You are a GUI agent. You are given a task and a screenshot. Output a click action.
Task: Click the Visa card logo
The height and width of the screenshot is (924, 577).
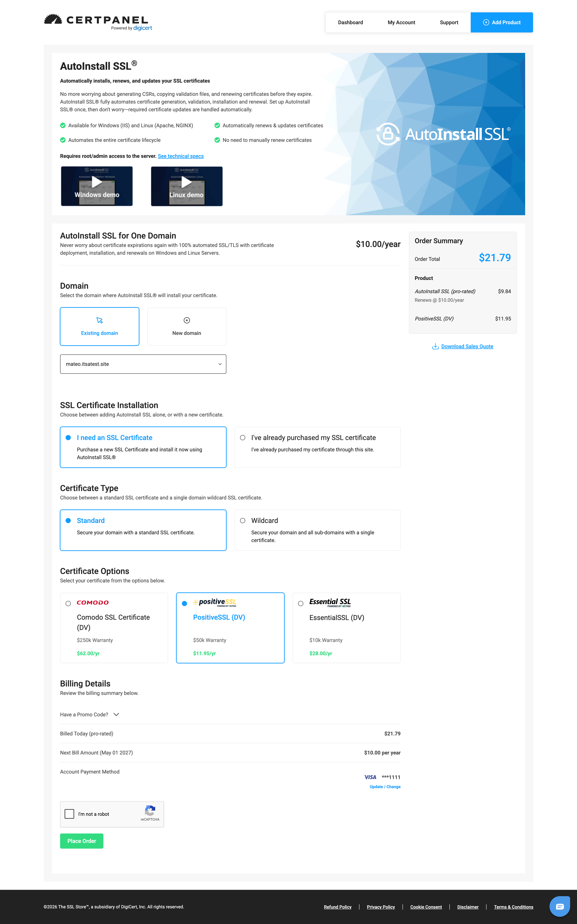tap(370, 777)
